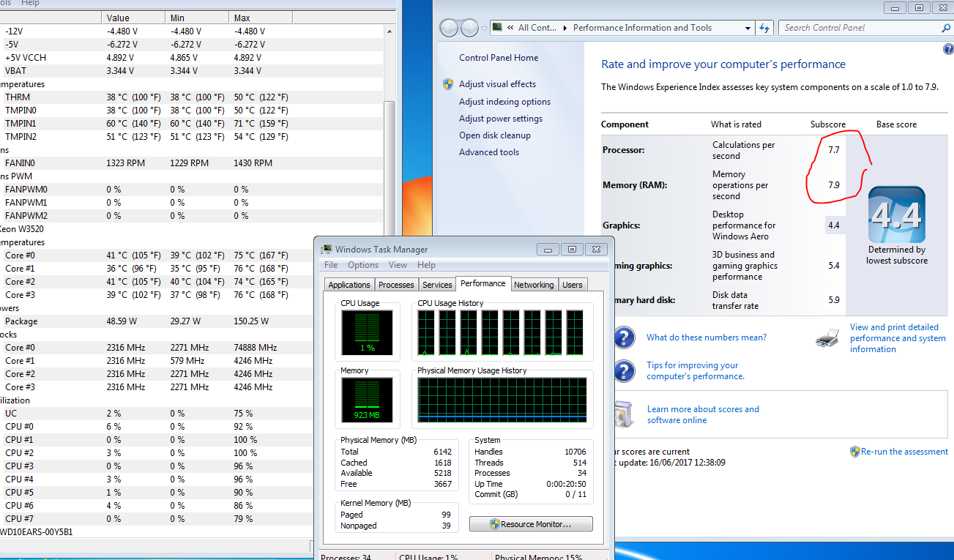Select the TMPIN1 temperature row
Image resolution: width=954 pixels, height=560 pixels.
pos(191,124)
